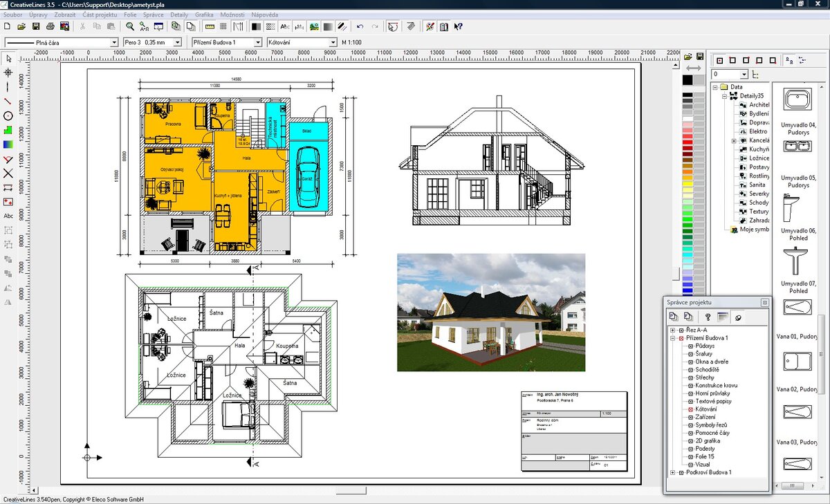Open the Nápověda menu
This screenshot has width=830, height=504.
(x=265, y=15)
